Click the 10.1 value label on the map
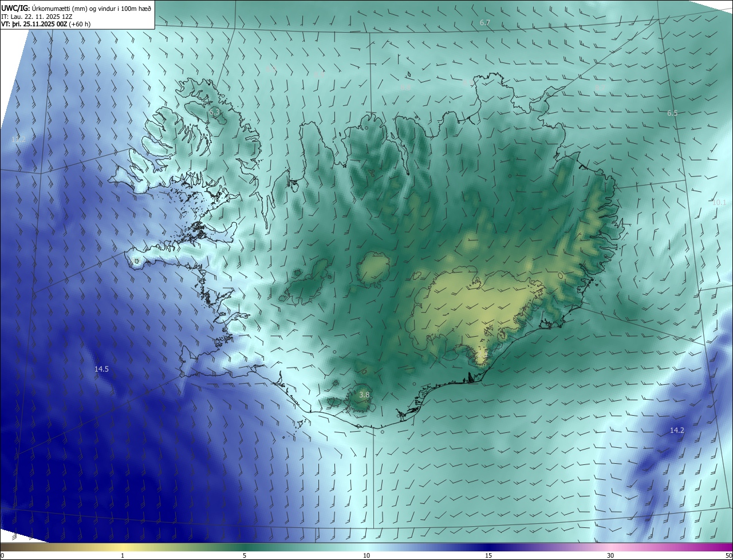 point(719,203)
